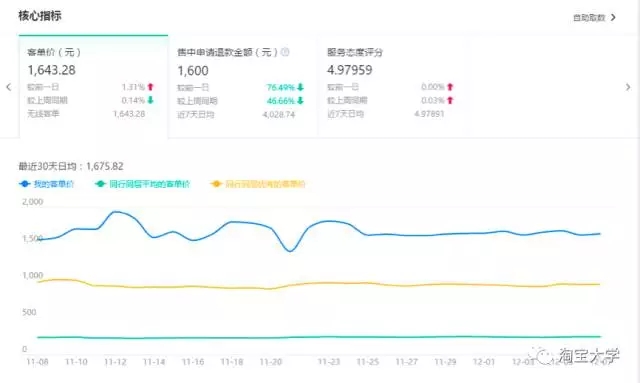Screen dimensions: 640x383
Task: Click the 4.97959 service score value
Action: [349, 70]
